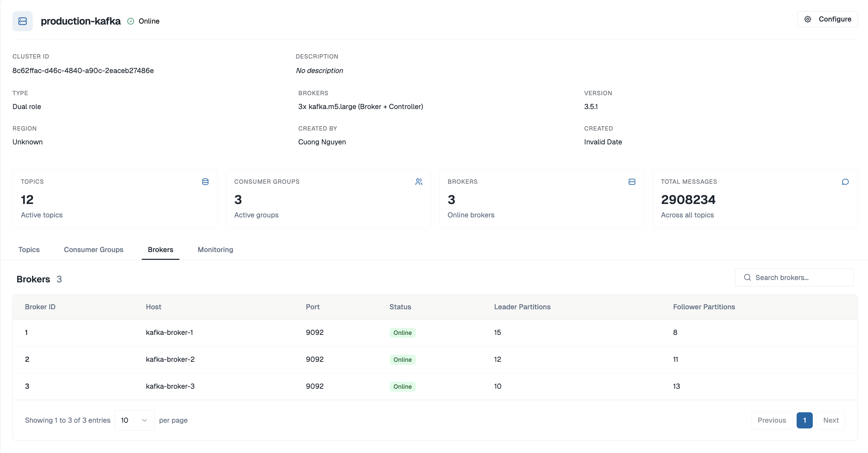The height and width of the screenshot is (453, 868).
Task: Click the Online badge for kafka-broker-2
Action: tap(402, 359)
